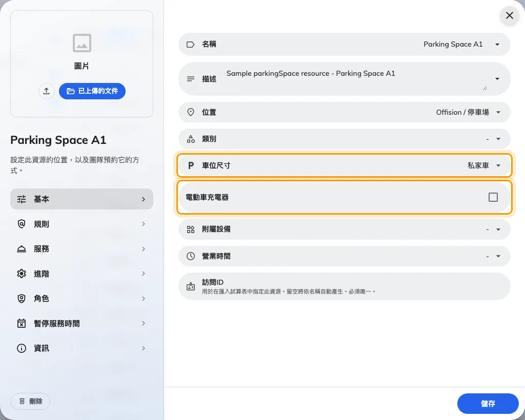The height and width of the screenshot is (420, 525).
Task: Click the sliders icon beside 基本
Action: (22, 199)
